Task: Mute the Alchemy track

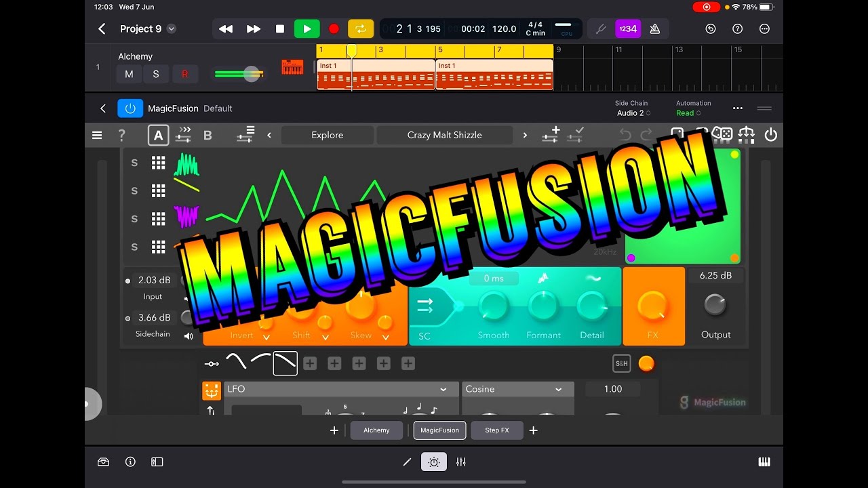Action: (129, 74)
